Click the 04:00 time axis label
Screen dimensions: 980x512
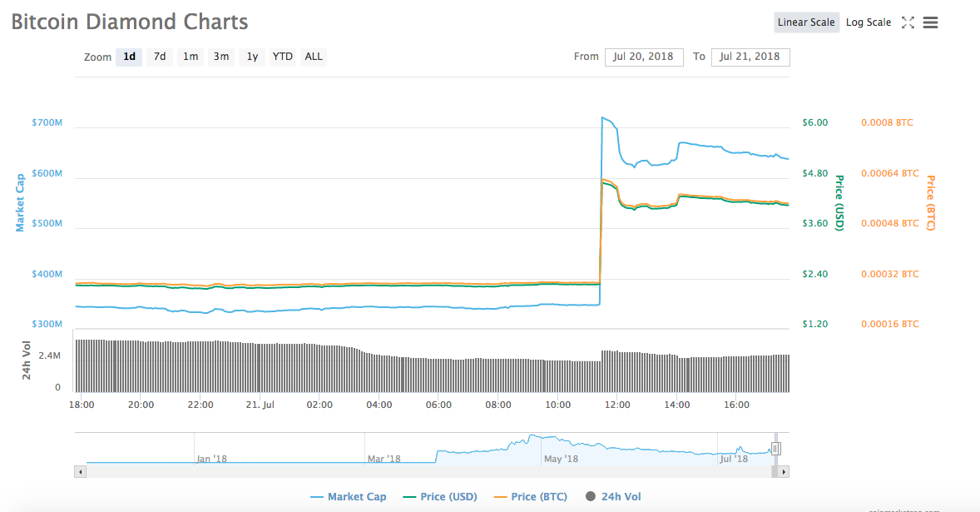coord(379,405)
